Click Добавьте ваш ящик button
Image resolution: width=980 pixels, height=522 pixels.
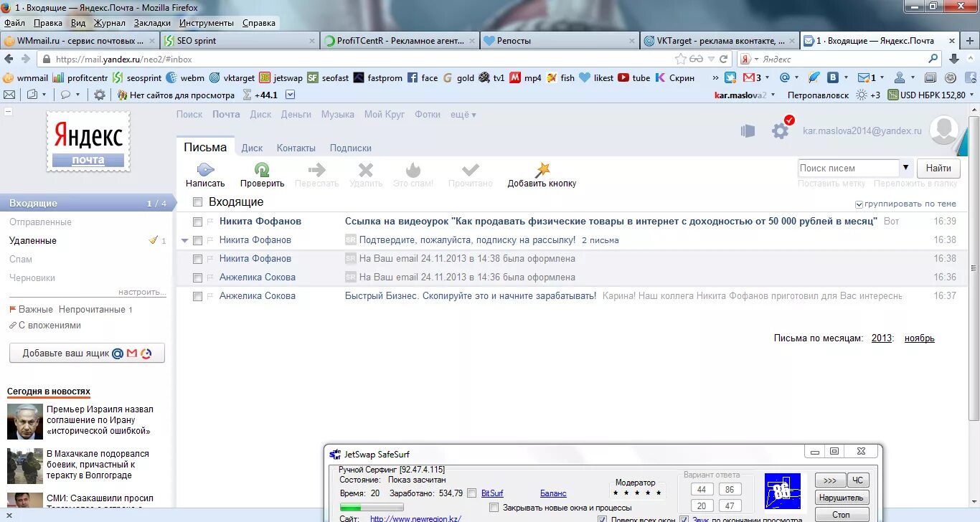click(x=87, y=353)
